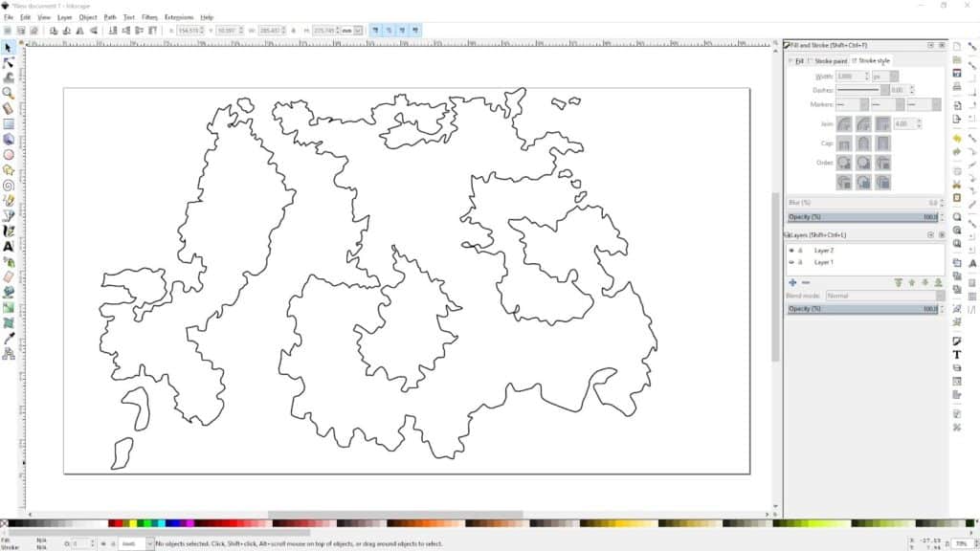This screenshot has height=551, width=980.
Task: Toggle lock icon of Layer 1
Action: pos(800,262)
